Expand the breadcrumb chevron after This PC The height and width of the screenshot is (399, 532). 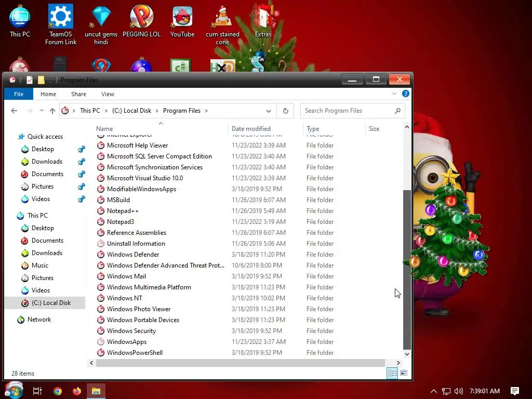point(106,111)
